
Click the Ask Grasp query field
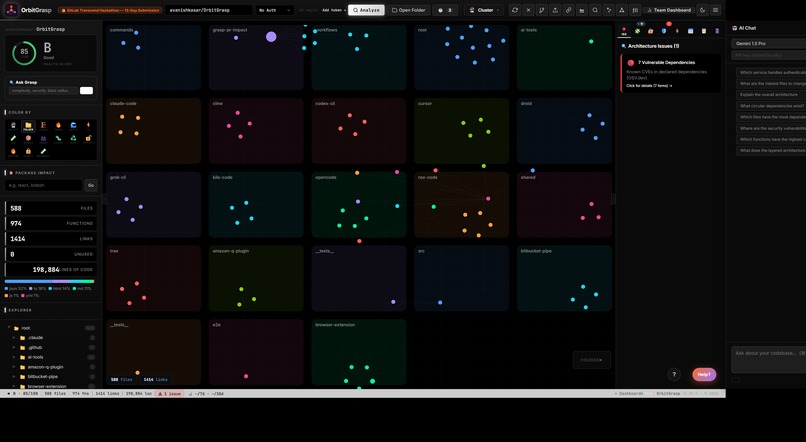click(44, 90)
